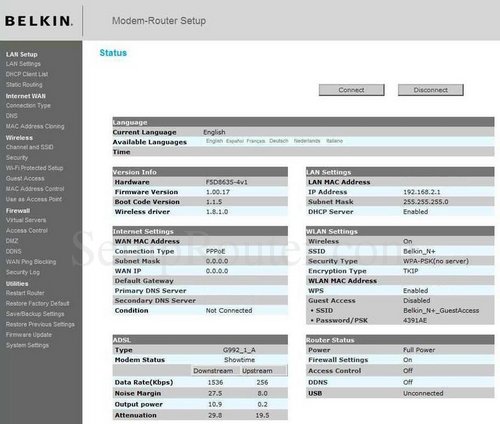
Task: Select Español from available languages
Action: 235,141
